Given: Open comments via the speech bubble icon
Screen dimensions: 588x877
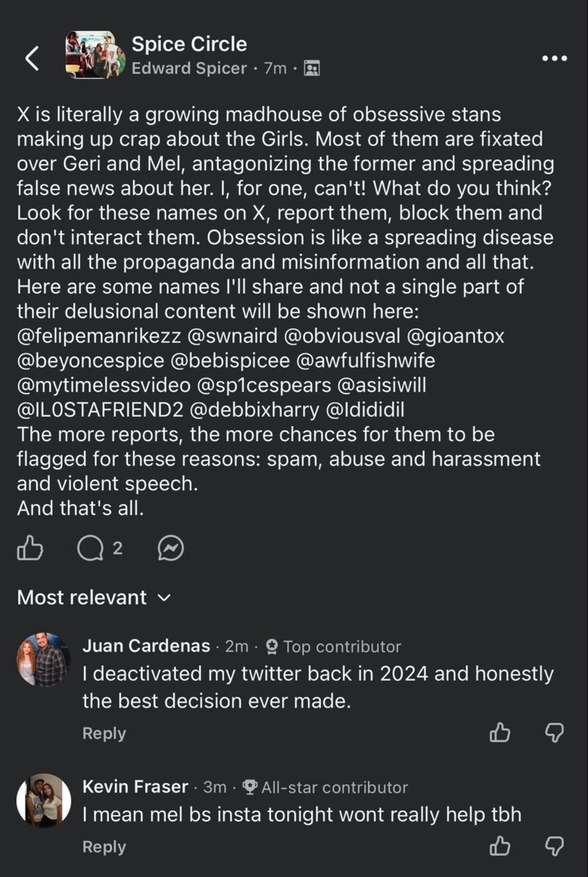Looking at the screenshot, I should [91, 548].
